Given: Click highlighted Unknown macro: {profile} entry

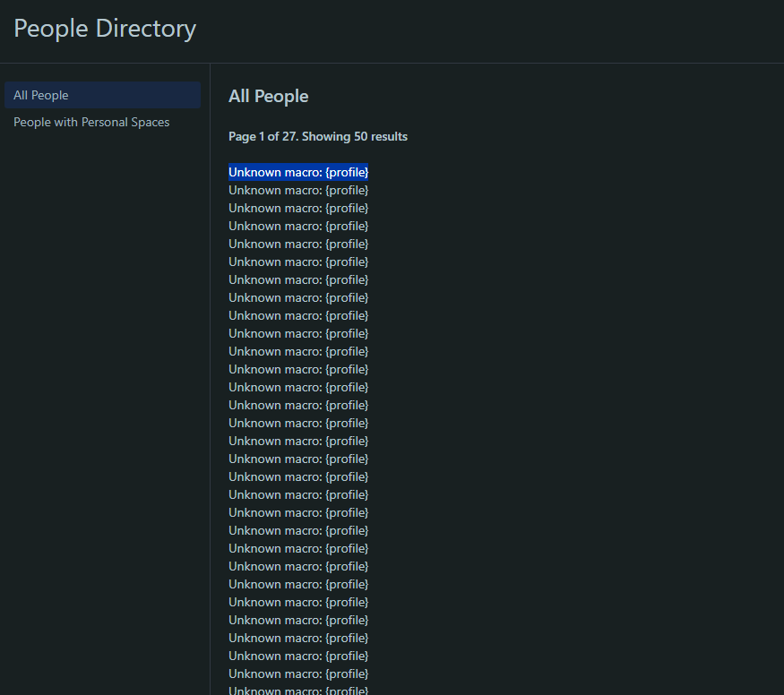Looking at the screenshot, I should tap(298, 172).
